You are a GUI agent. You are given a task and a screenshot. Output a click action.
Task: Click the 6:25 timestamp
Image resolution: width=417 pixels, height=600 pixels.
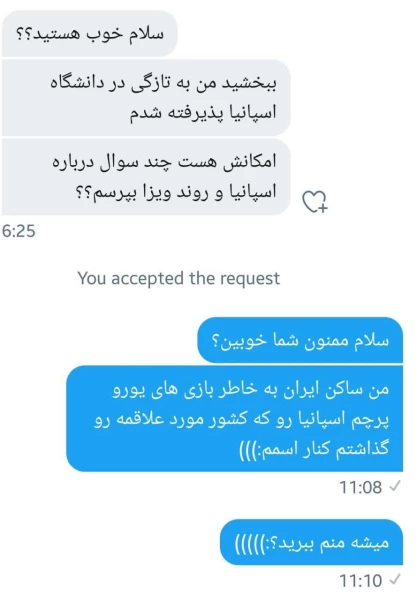19,231
